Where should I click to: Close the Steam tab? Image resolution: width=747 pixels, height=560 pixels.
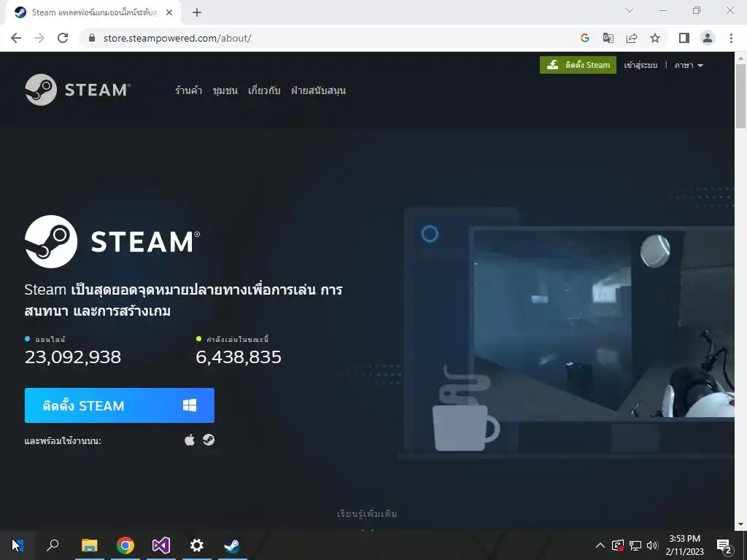point(169,12)
